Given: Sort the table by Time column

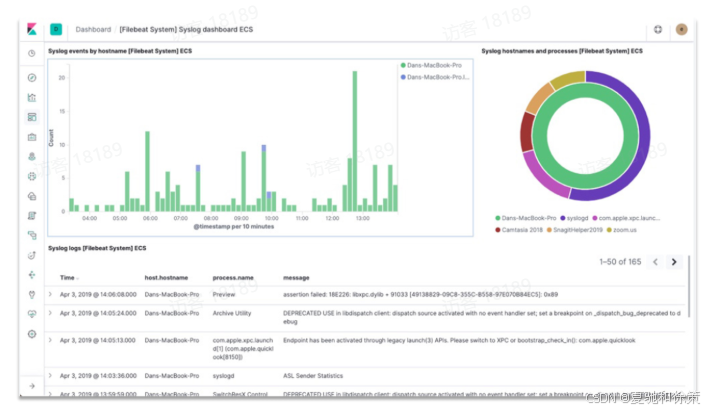Looking at the screenshot, I should click(67, 278).
